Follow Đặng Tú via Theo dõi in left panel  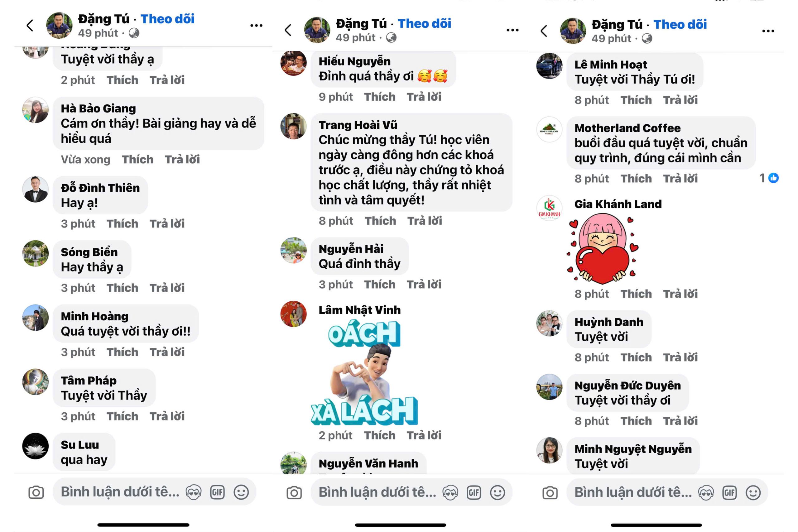(x=168, y=19)
